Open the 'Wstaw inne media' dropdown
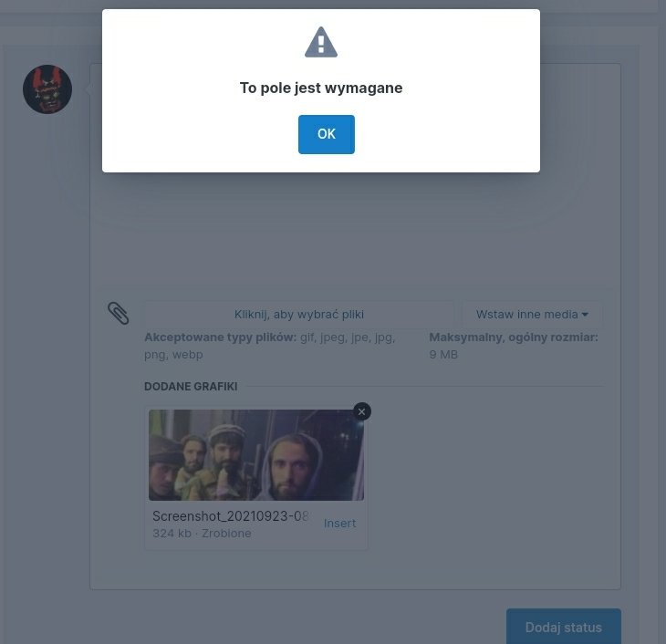Image resolution: width=666 pixels, height=644 pixels. pyautogui.click(x=532, y=315)
